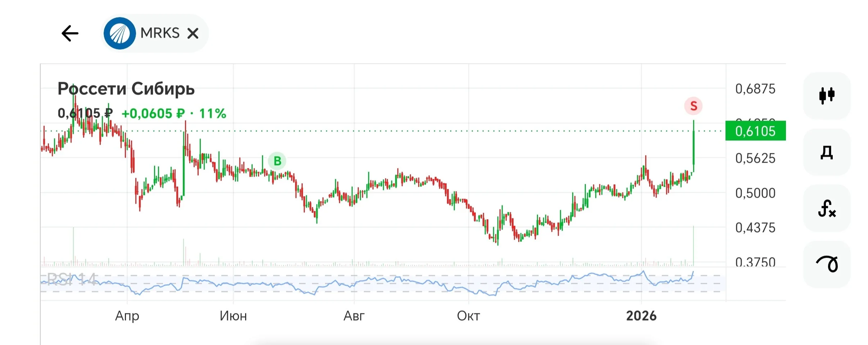Open RSI 14 indicator label
Screen dimensions: 868x345
72,279
